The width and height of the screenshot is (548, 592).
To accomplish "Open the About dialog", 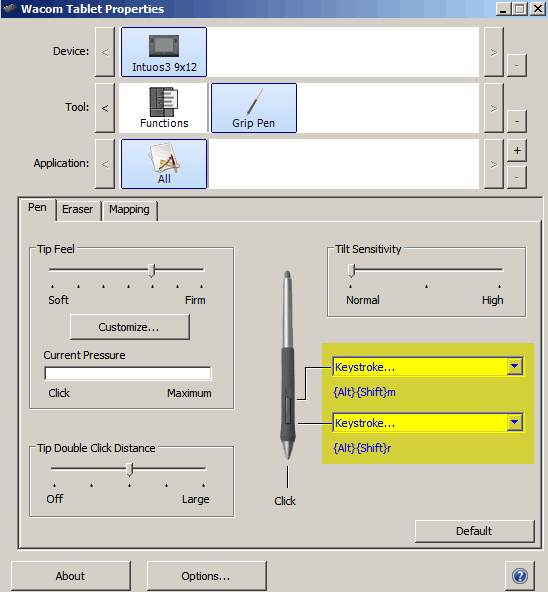I will tap(71, 576).
